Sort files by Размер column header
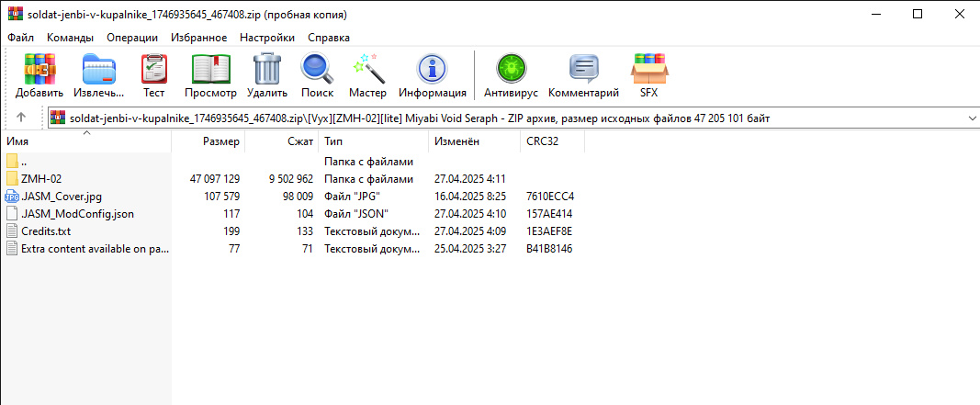Image resolution: width=980 pixels, height=405 pixels. (x=220, y=142)
